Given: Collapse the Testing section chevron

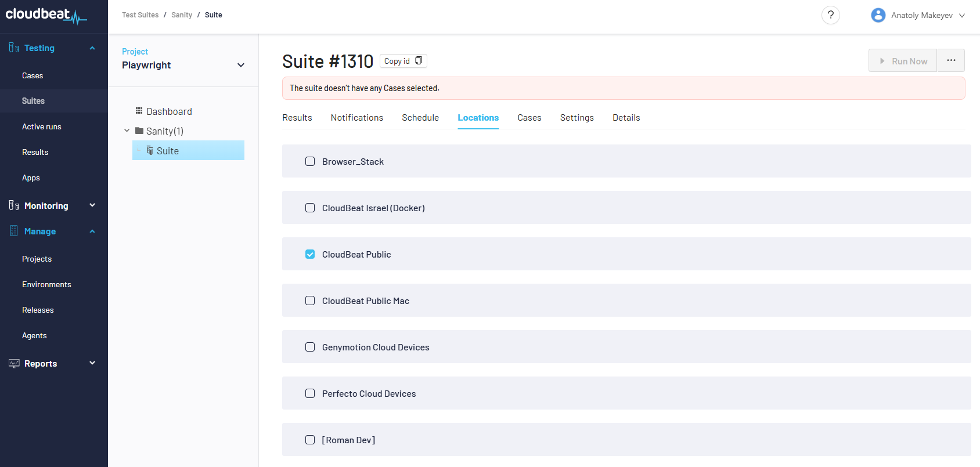Looking at the screenshot, I should coord(92,48).
